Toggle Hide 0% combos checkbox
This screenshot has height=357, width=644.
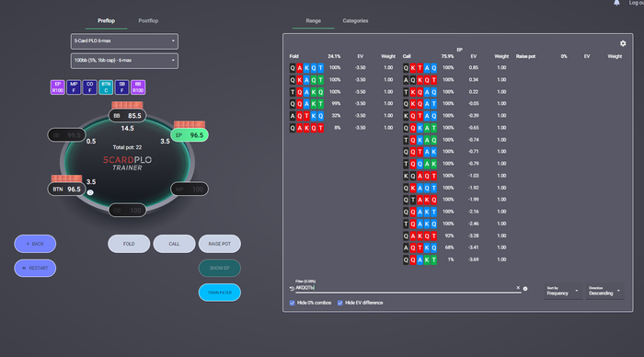click(292, 303)
